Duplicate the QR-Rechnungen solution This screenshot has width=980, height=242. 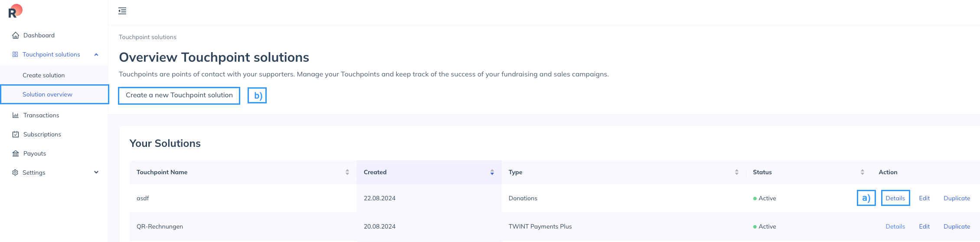pos(957,226)
